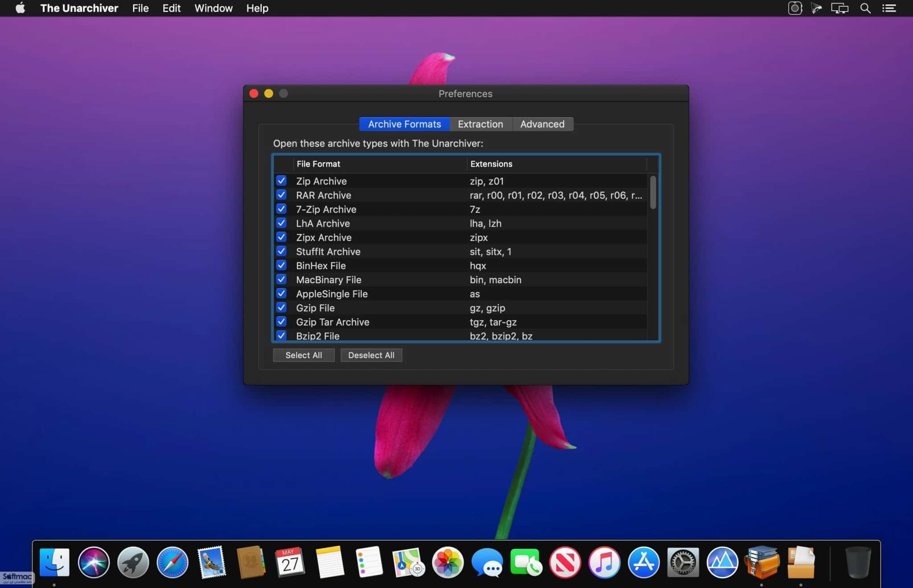Click the Select All button
This screenshot has height=588, width=913.
(x=304, y=355)
